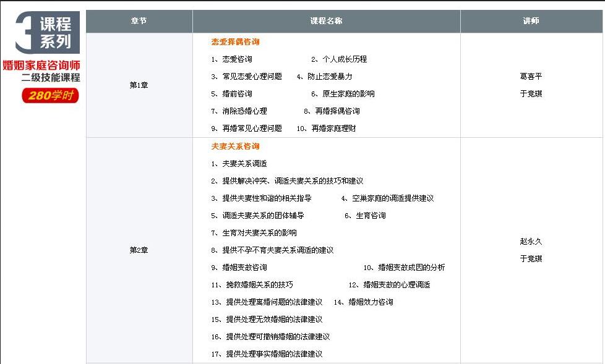Select 3、提供夫妻性和谐的相关指导

261,198
